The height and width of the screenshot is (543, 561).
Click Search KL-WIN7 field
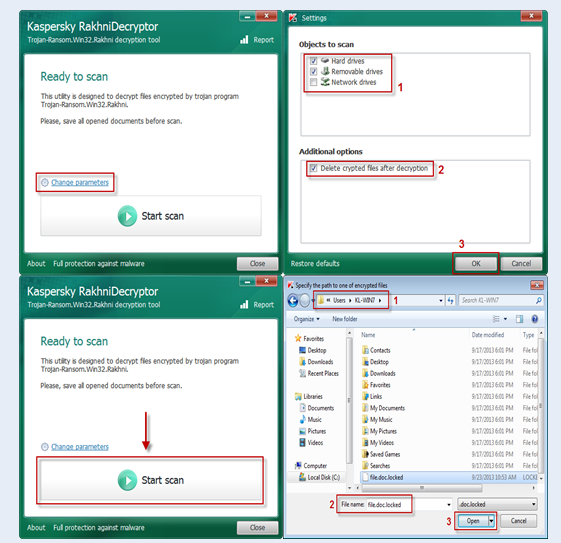500,300
